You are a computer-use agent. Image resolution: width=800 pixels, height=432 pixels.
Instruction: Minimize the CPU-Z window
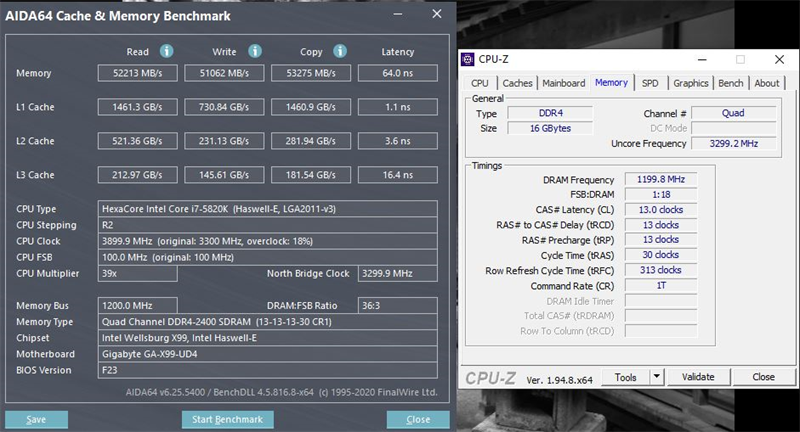[x=702, y=59]
